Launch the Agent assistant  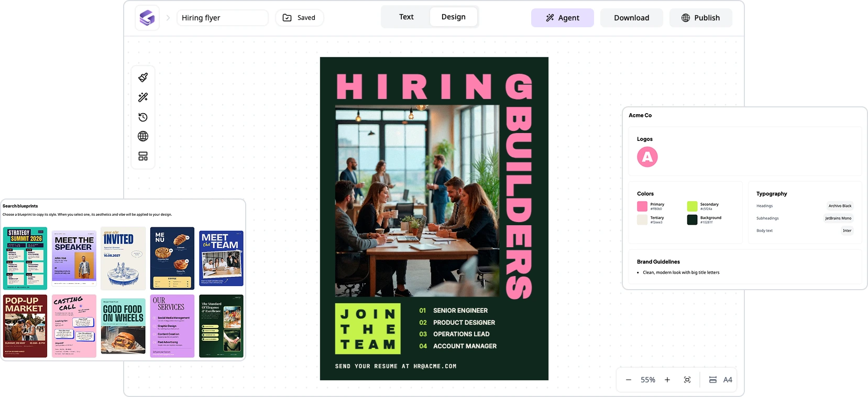coord(563,18)
